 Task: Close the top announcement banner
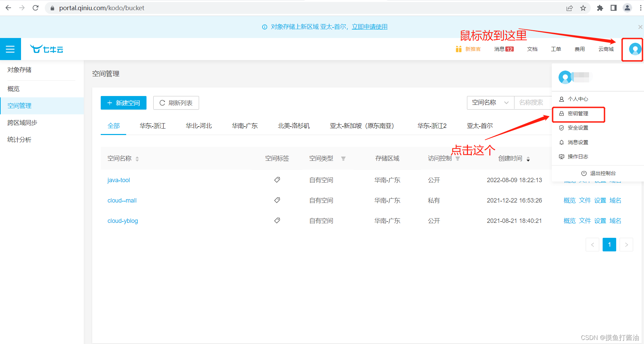coord(640,27)
